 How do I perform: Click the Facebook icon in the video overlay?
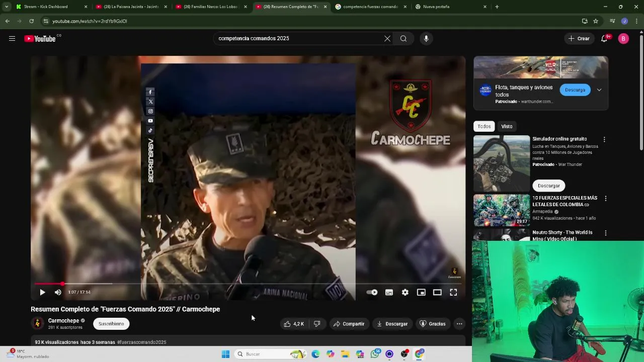150,92
